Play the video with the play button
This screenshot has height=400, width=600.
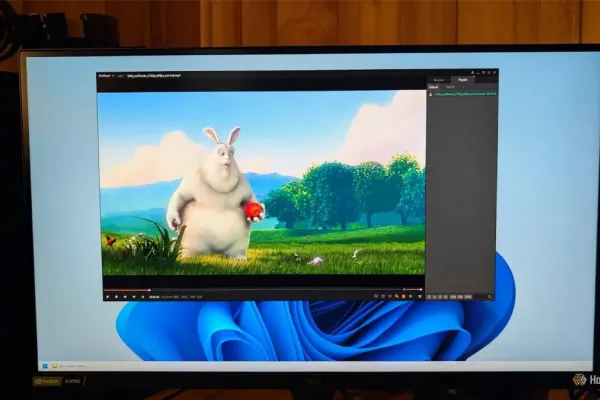click(108, 297)
